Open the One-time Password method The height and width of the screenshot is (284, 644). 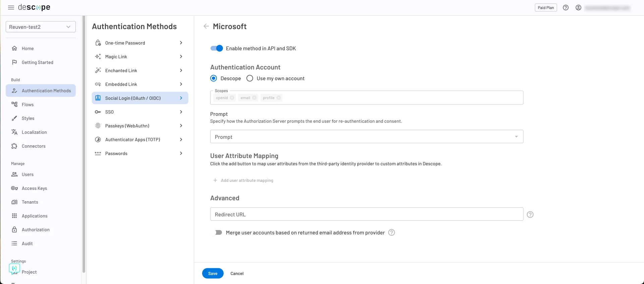click(x=140, y=43)
